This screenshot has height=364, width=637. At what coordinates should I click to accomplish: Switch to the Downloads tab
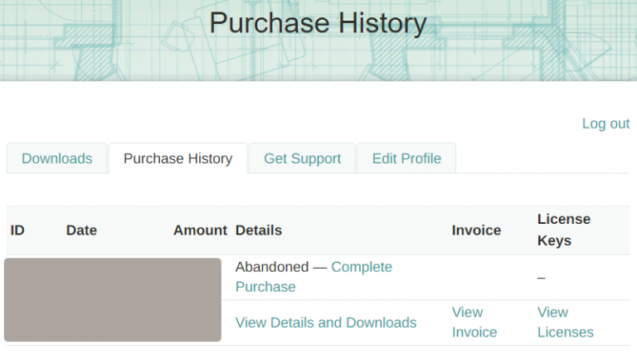[56, 158]
